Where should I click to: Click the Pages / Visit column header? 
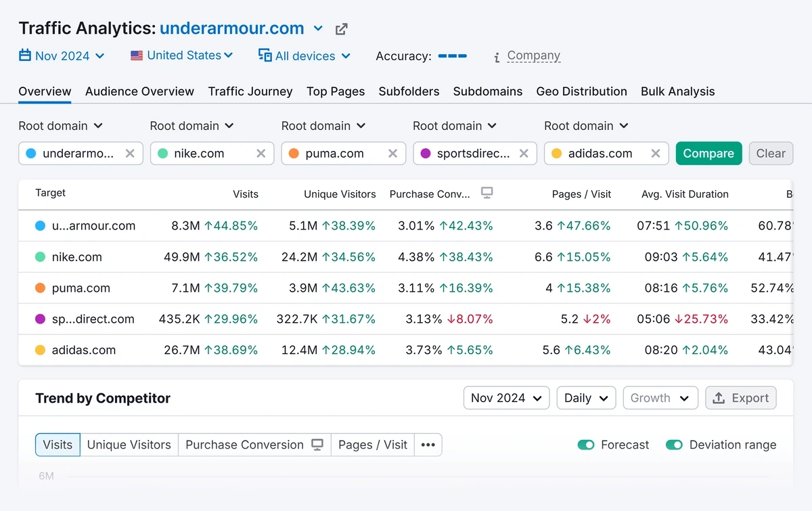[581, 194]
